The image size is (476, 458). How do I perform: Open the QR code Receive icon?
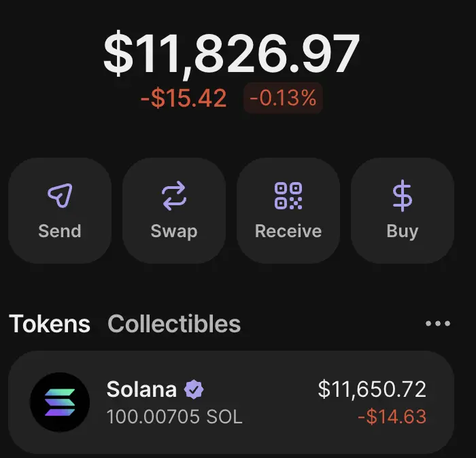[288, 196]
